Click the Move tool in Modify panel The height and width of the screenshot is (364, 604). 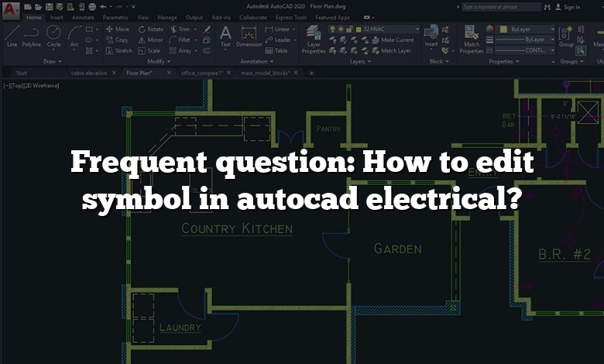118,29
